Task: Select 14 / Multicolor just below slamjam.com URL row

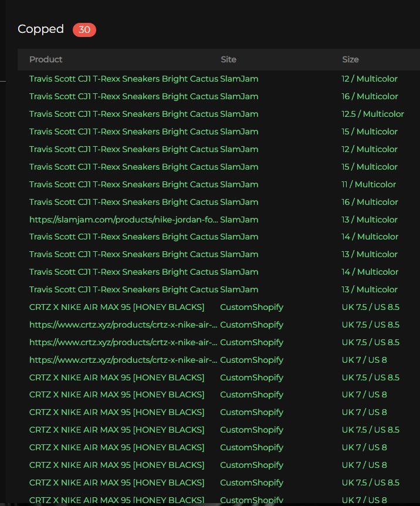Action: 370,237
